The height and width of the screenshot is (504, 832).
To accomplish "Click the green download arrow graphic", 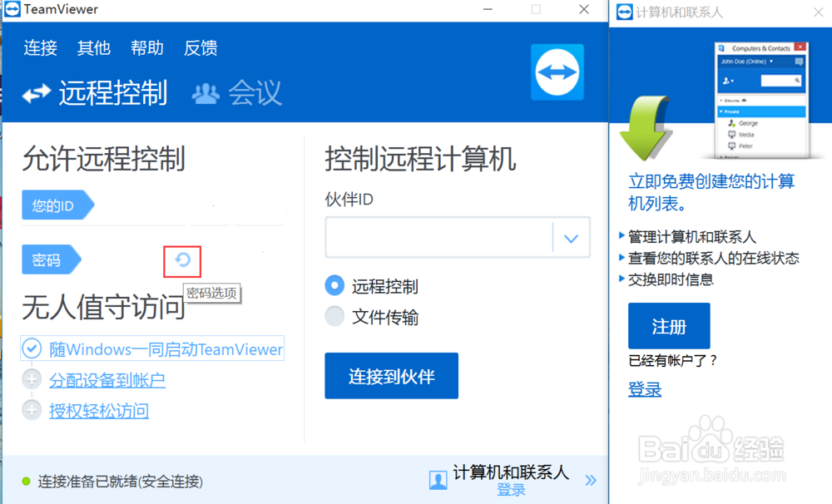I will 644,128.
